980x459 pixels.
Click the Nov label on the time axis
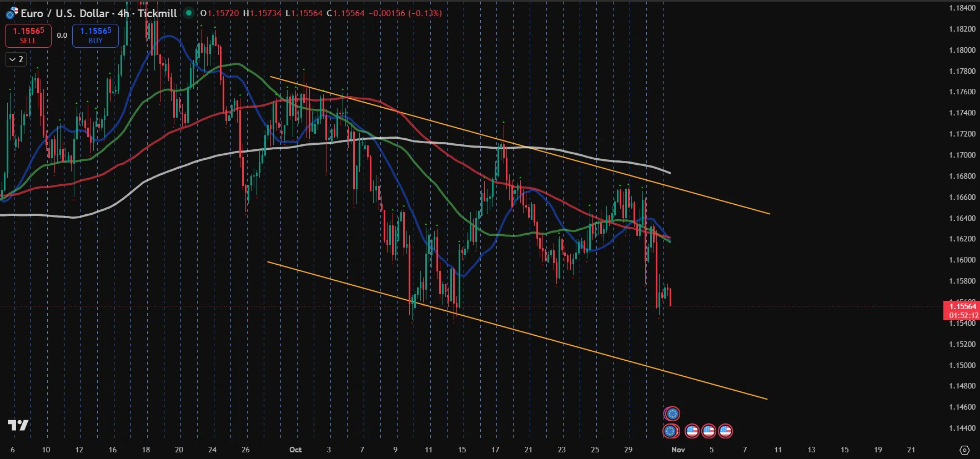[678, 450]
